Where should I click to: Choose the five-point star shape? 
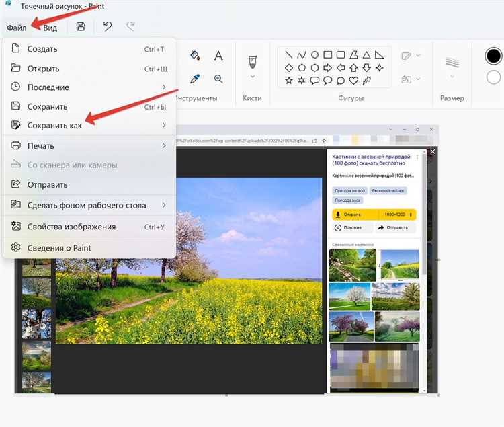[x=289, y=81]
